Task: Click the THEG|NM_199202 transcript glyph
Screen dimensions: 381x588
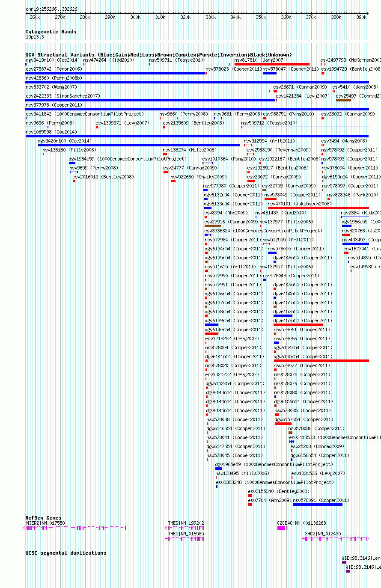Action: (x=185, y=528)
